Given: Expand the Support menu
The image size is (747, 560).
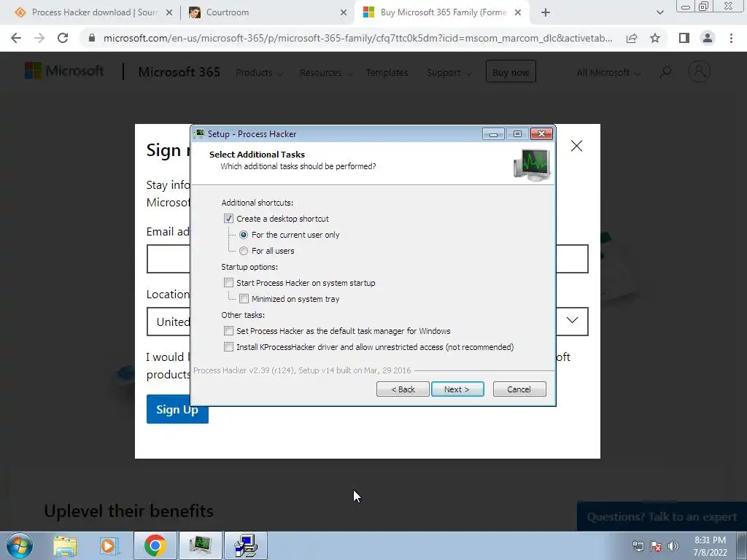Looking at the screenshot, I should [449, 73].
